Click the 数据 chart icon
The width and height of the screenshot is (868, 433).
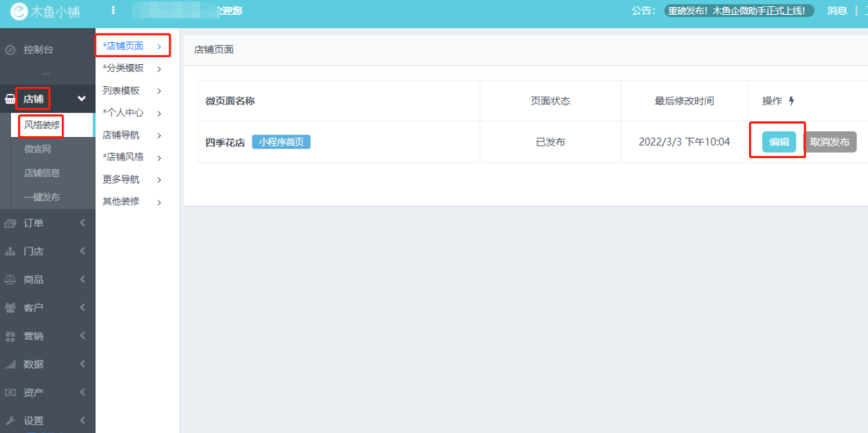click(10, 364)
